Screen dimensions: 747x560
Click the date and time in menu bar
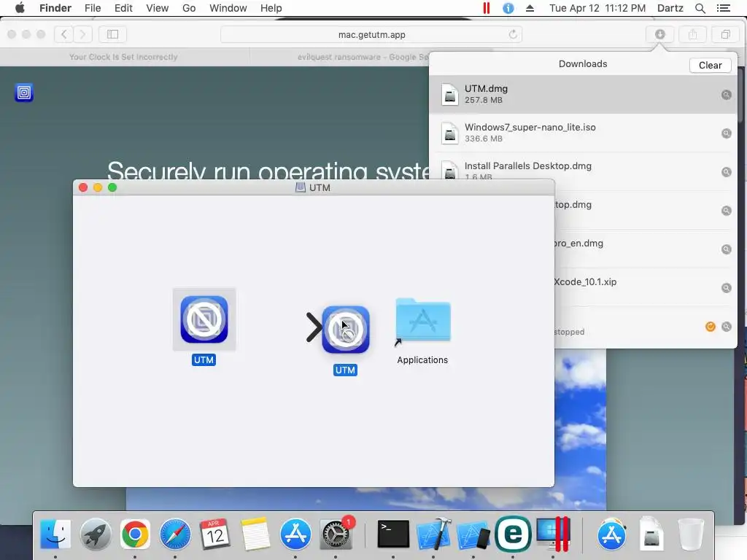point(597,8)
